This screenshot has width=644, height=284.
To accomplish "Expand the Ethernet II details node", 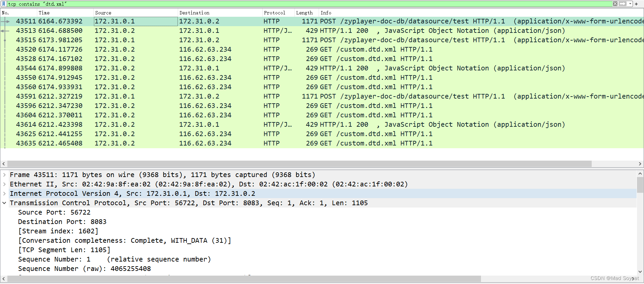I will [x=4, y=184].
